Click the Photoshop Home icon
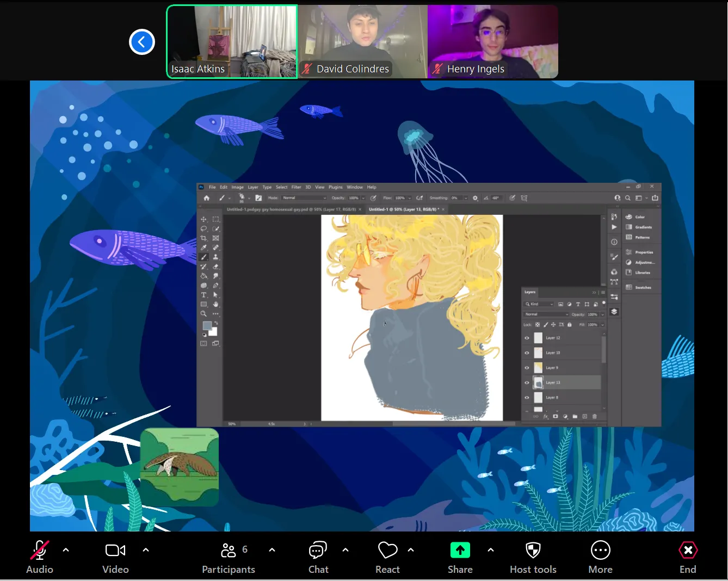This screenshot has height=581, width=728. coord(207,198)
